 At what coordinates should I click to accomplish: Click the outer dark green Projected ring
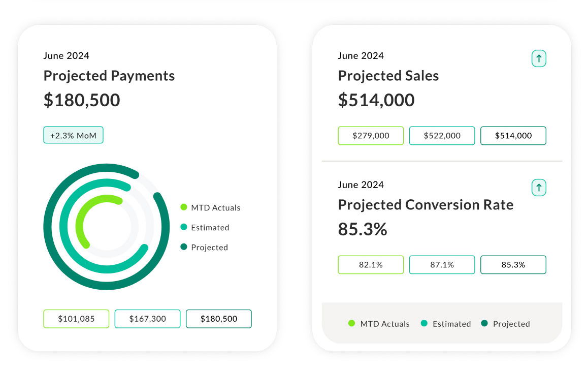click(x=48, y=227)
